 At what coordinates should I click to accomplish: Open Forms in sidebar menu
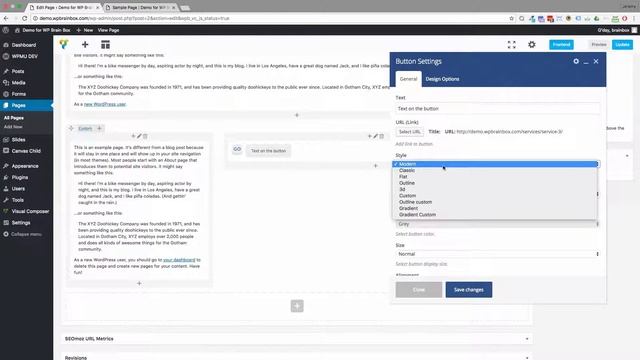18,94
